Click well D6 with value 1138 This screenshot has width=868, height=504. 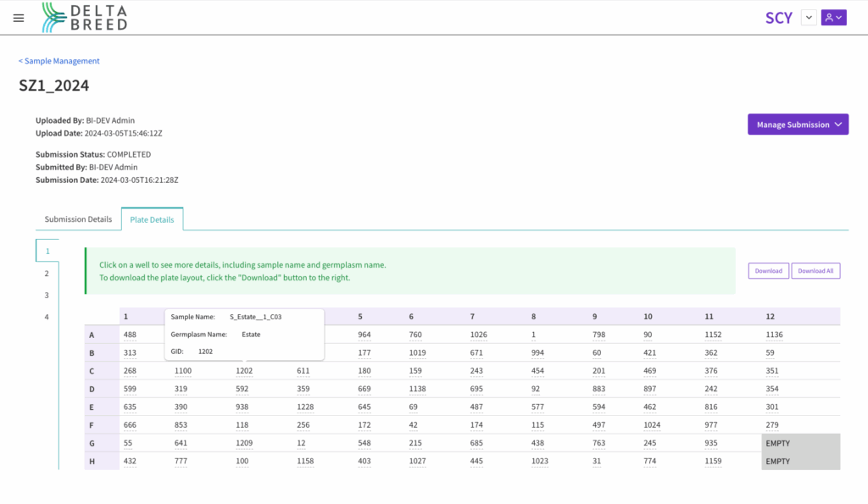418,390
